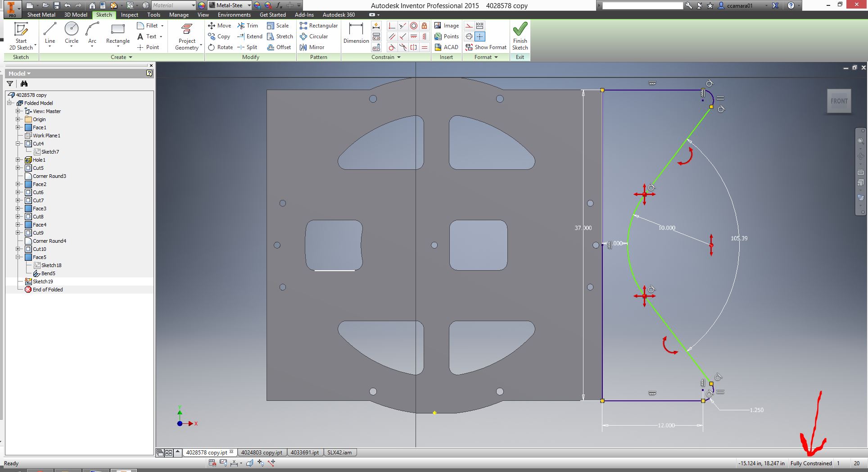Switch to the Sheet Metal ribbon tab
Screen dimensions: 868x472
[41, 15]
